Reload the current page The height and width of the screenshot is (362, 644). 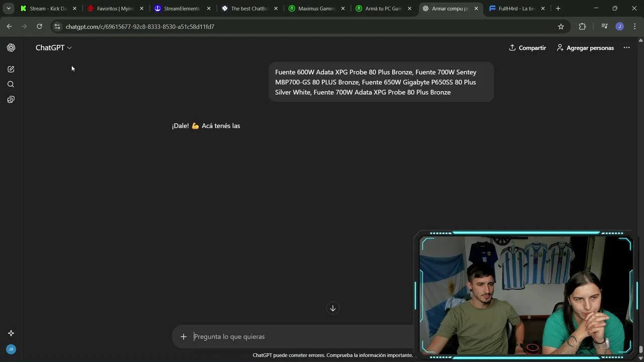[39, 27]
